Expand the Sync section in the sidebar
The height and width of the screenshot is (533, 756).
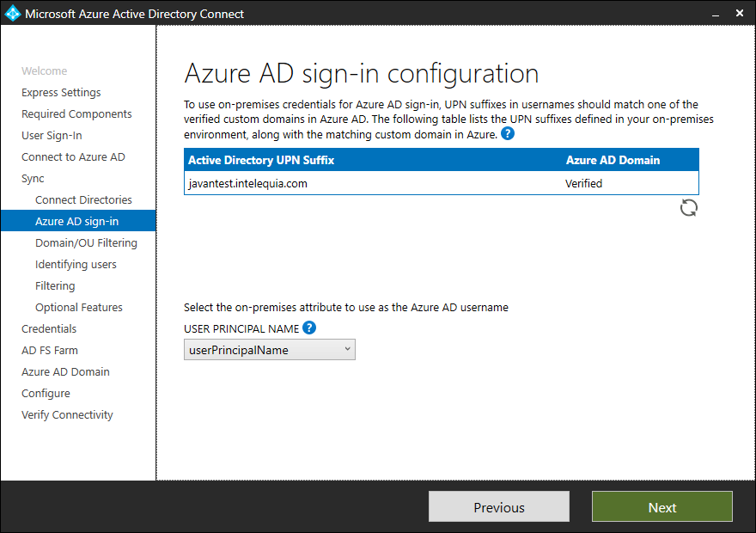32,178
